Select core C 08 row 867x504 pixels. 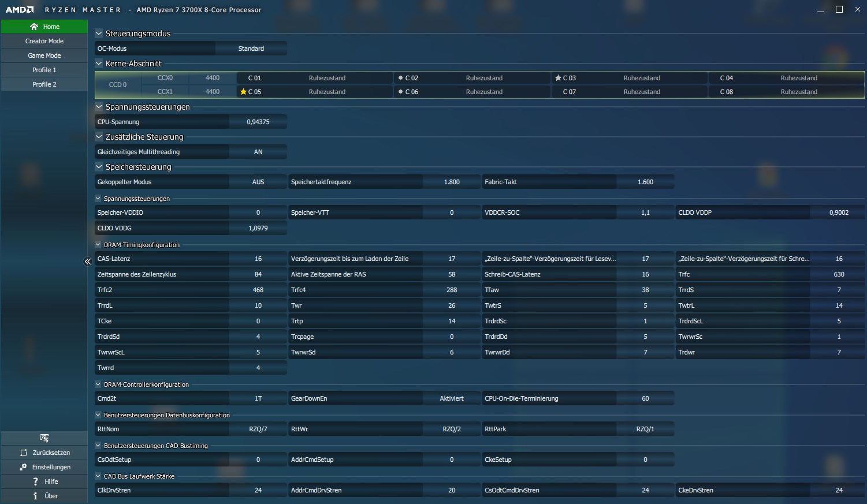click(x=786, y=92)
